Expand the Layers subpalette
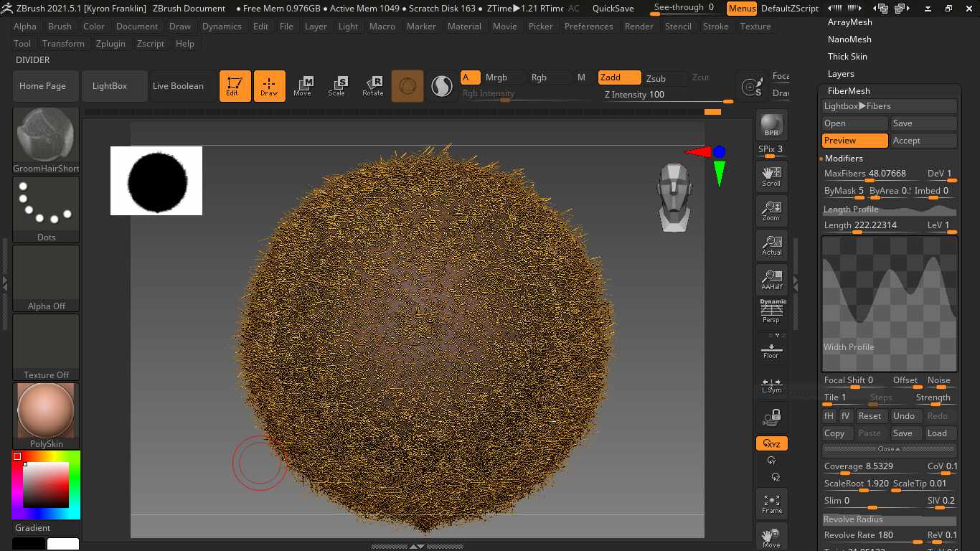Image resolution: width=980 pixels, height=551 pixels. [x=841, y=74]
